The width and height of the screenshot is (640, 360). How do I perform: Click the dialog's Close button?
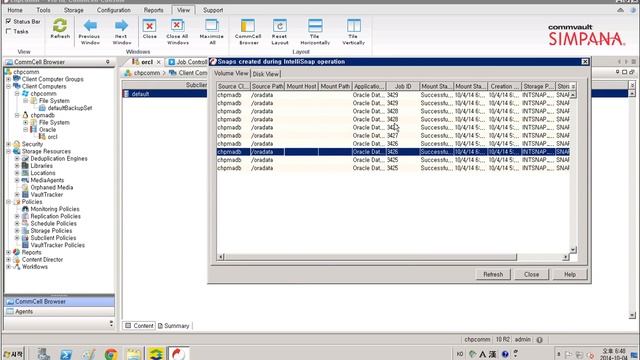coord(531,274)
